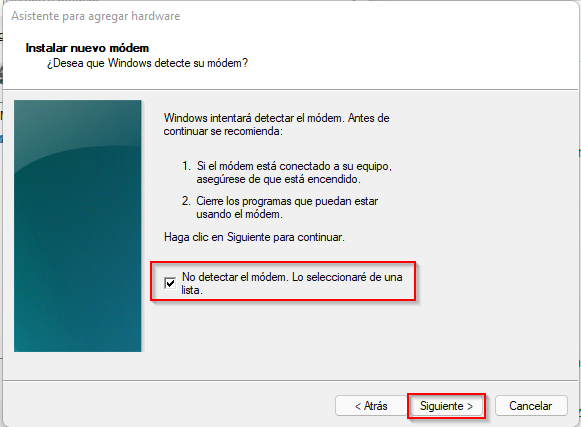581x427 pixels.
Task: Click step 2 about closing programs using the modem
Action: click(280, 208)
